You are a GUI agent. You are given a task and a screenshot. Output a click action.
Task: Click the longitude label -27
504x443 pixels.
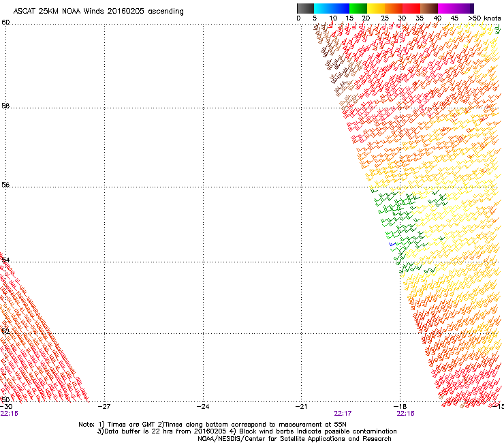coord(104,407)
